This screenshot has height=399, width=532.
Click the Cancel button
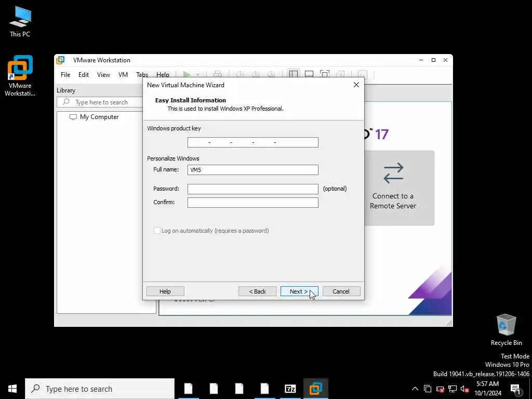[x=341, y=291]
